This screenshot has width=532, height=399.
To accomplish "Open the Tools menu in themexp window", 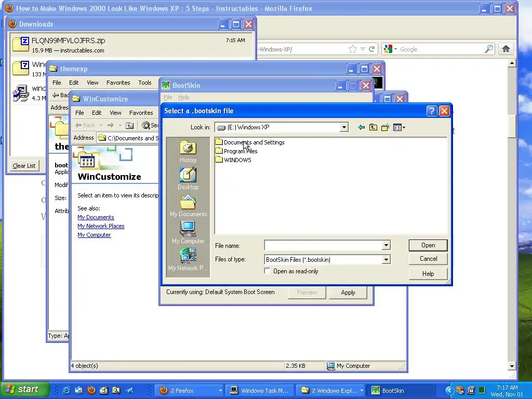I will 145,83.
